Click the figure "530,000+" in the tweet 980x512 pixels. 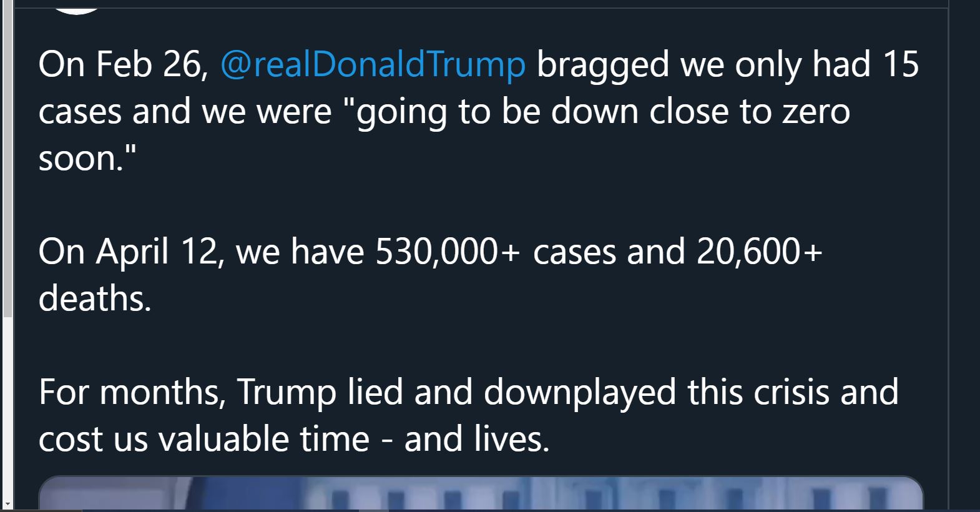448,252
